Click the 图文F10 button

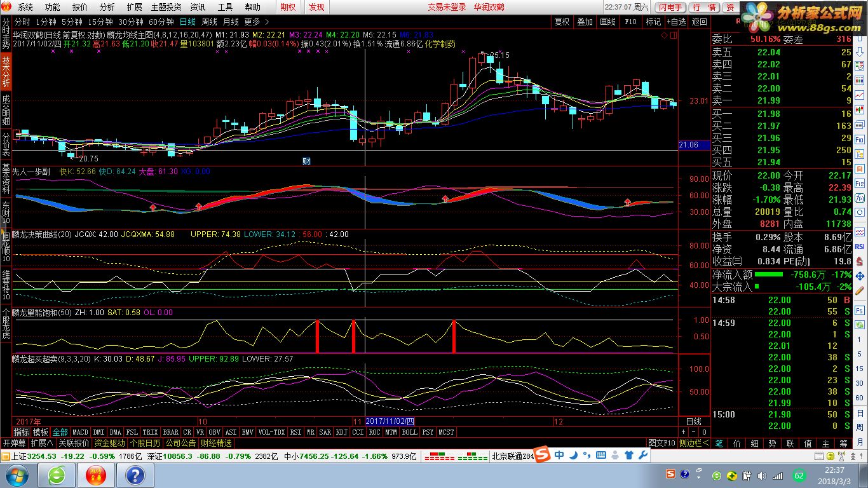pyautogui.click(x=661, y=443)
